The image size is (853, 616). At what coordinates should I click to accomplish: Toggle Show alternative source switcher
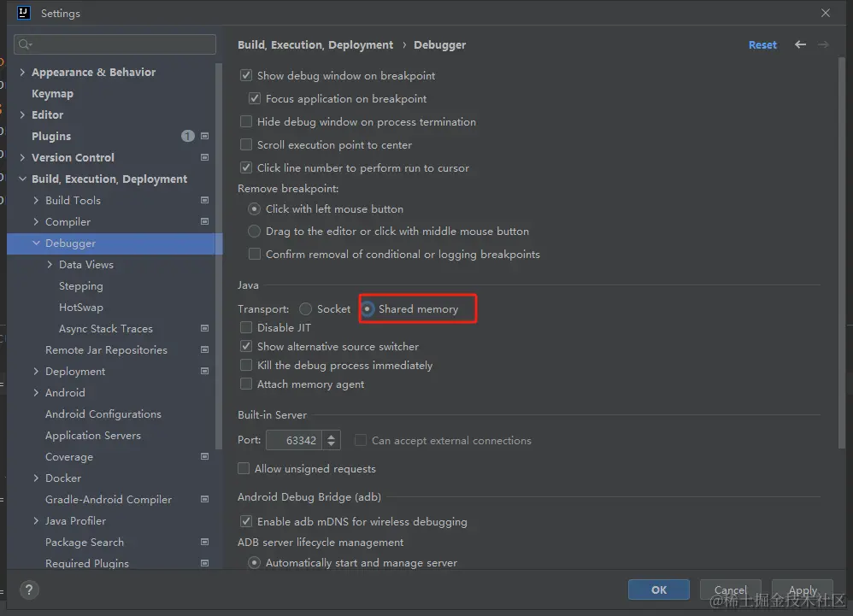tap(246, 346)
